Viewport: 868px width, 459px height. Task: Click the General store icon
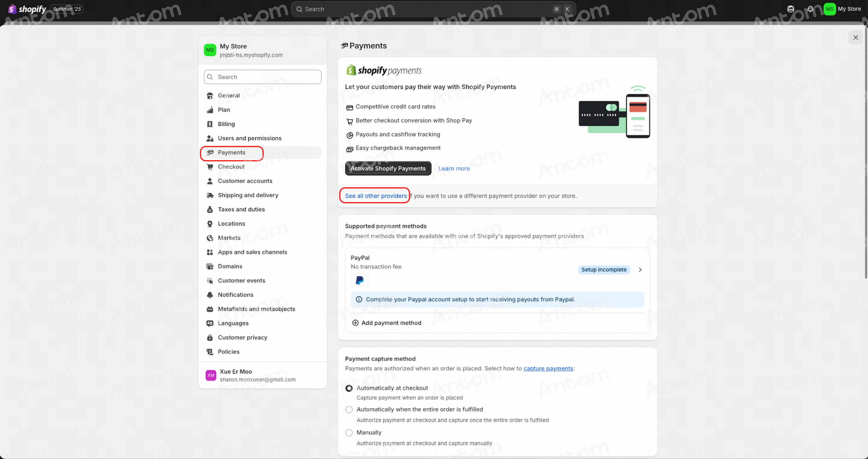(x=210, y=96)
